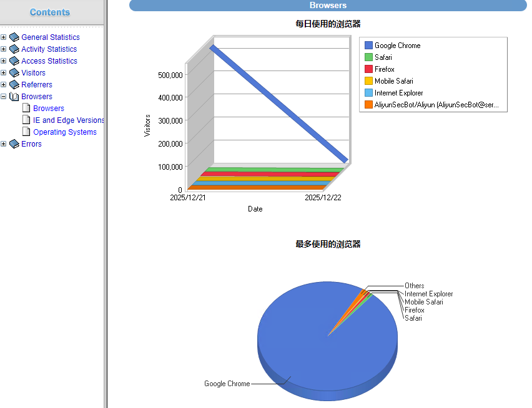Click the Firefox red legend swatch

[x=368, y=69]
